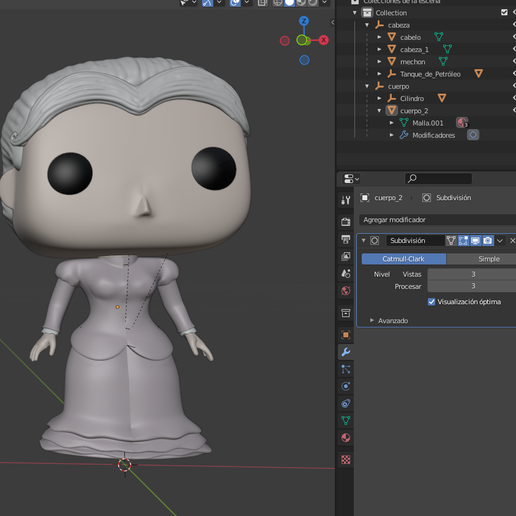
Task: Open the Object Constraints properties tab
Action: [346, 404]
